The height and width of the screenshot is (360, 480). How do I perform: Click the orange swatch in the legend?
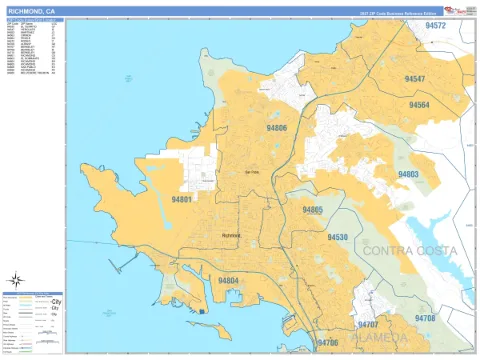click(x=26, y=297)
